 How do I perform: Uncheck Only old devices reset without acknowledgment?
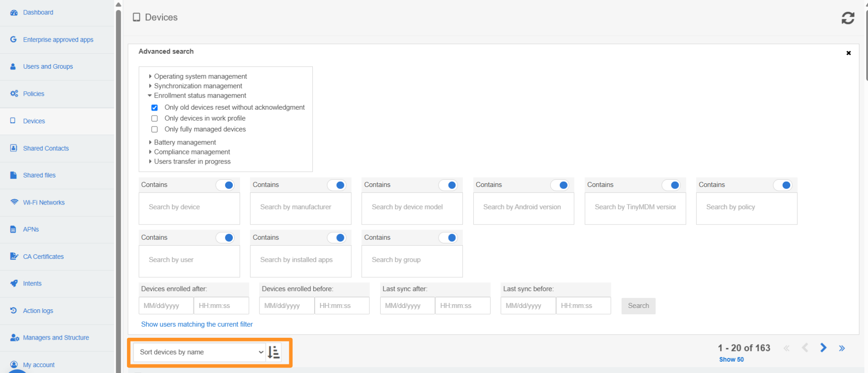(155, 107)
